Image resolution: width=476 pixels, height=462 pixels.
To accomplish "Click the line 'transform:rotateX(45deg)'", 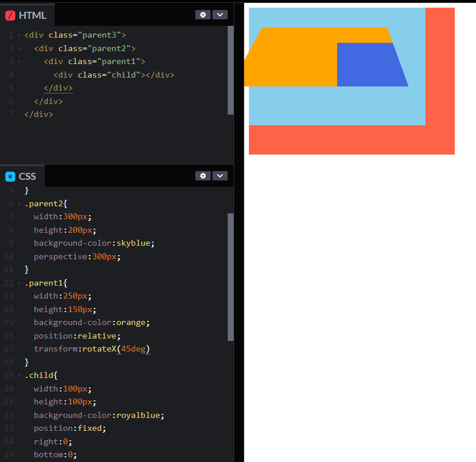I will [92, 349].
